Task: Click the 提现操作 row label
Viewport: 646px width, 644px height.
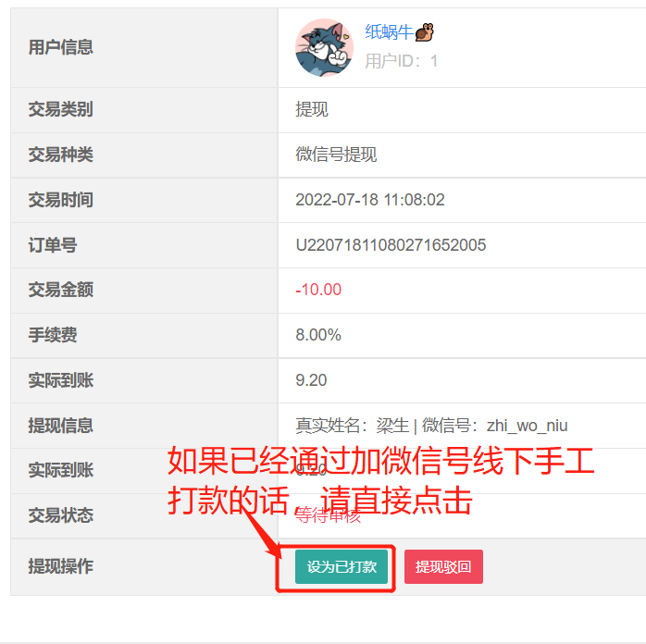Action: (60, 566)
